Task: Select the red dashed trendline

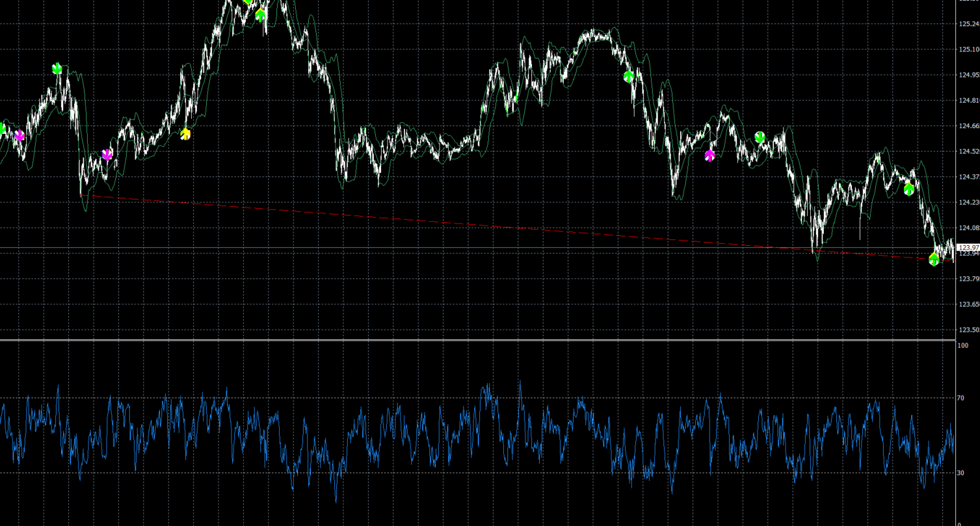Action: (x=455, y=223)
